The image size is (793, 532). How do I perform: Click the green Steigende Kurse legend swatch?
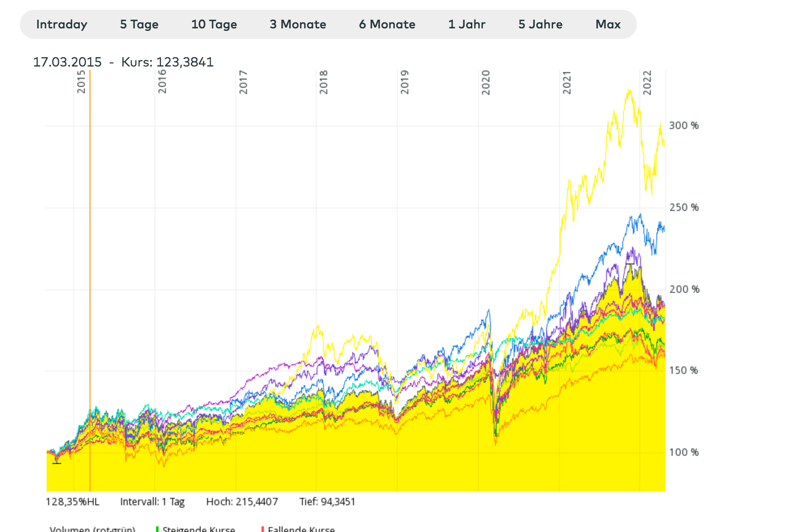(157, 529)
